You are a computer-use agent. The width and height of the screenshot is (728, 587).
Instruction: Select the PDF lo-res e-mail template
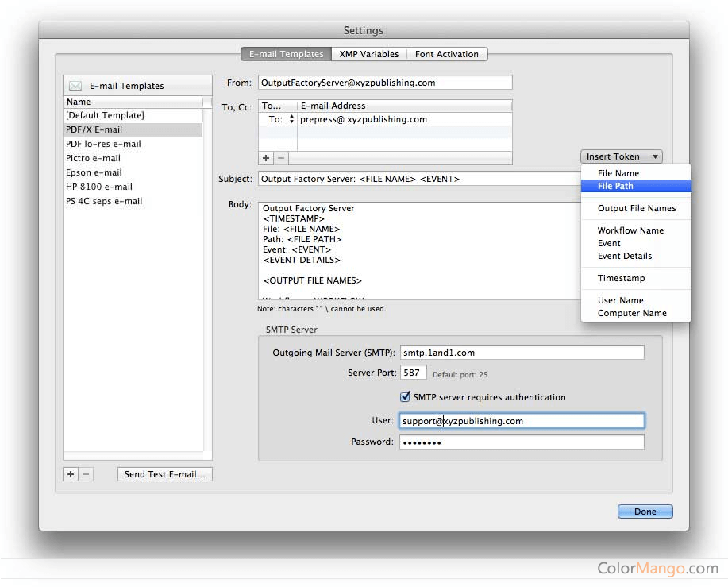tap(103, 144)
